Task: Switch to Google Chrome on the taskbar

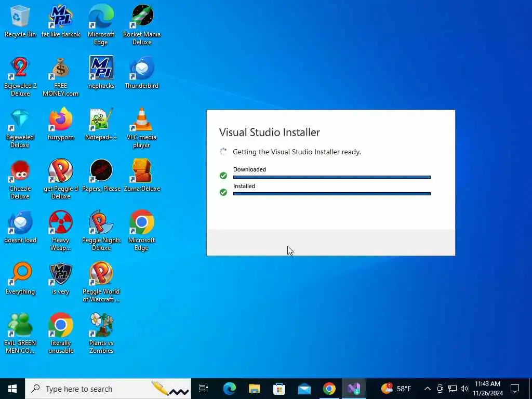Action: (x=329, y=389)
